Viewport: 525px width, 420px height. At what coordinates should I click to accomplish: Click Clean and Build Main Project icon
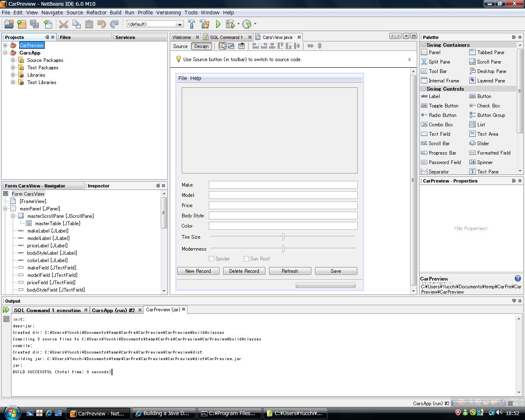[204, 24]
